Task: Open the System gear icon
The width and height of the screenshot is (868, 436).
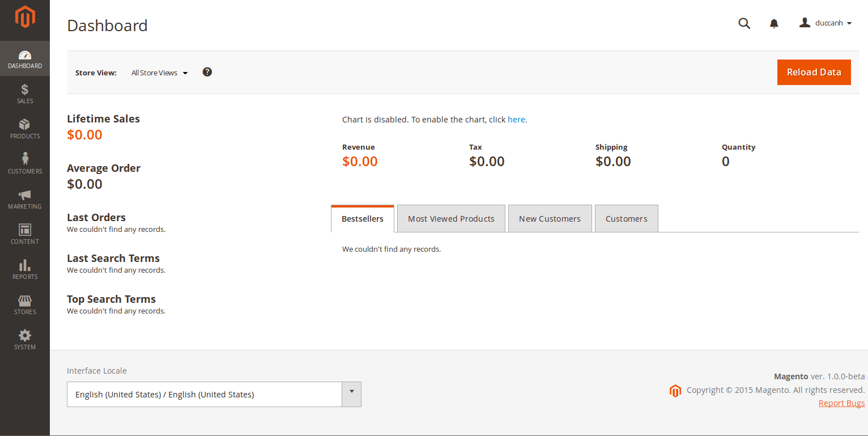Action: (25, 335)
